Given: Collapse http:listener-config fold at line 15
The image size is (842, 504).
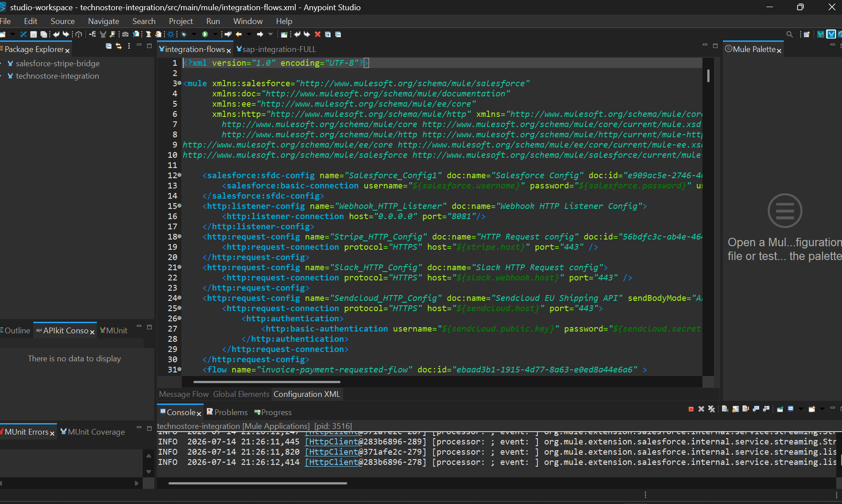Looking at the screenshot, I should 180,206.
